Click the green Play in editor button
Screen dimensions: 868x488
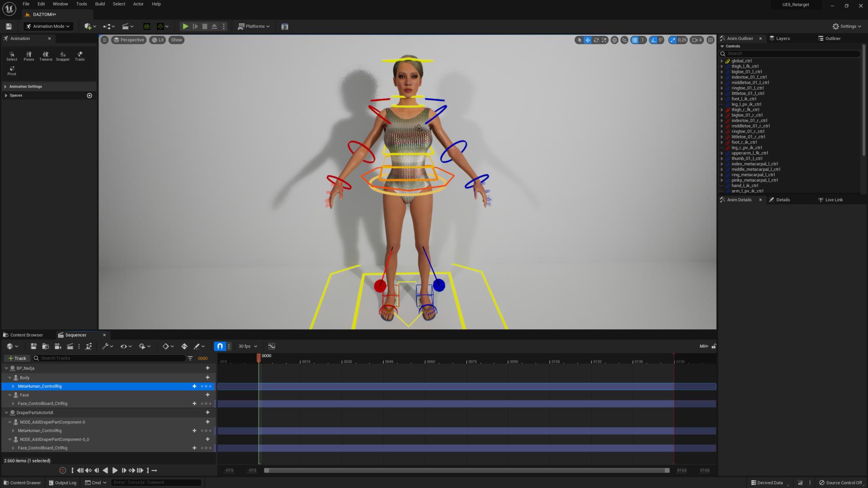185,26
